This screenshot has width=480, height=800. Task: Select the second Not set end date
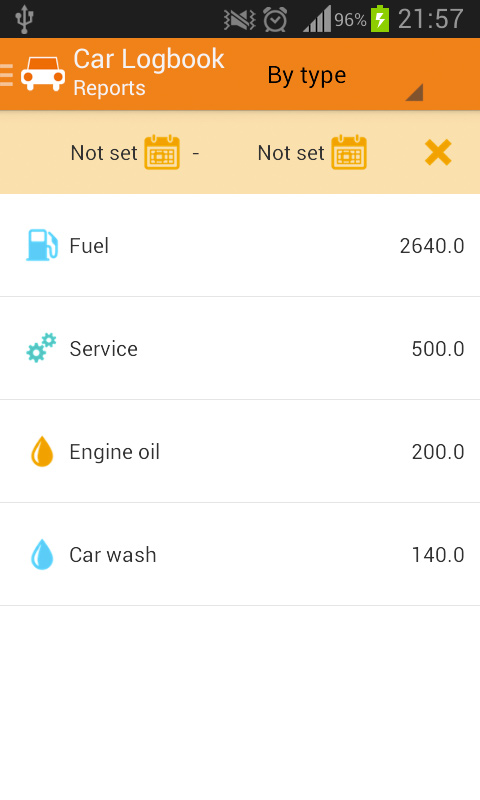pyautogui.click(x=291, y=153)
